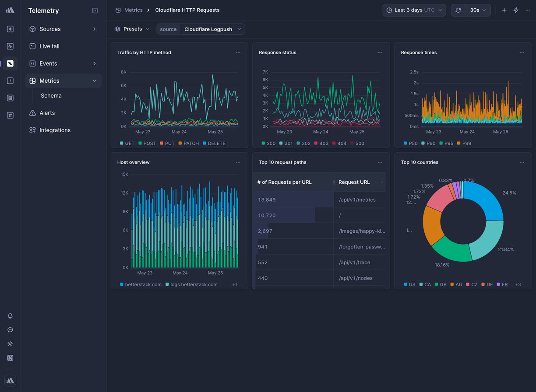The width and height of the screenshot is (536, 392).
Task: Open the Last 3 days time range dropdown
Action: 414,10
